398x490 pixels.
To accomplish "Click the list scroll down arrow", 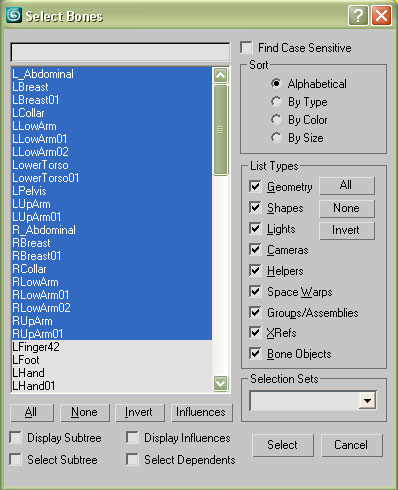I will click(x=220, y=383).
